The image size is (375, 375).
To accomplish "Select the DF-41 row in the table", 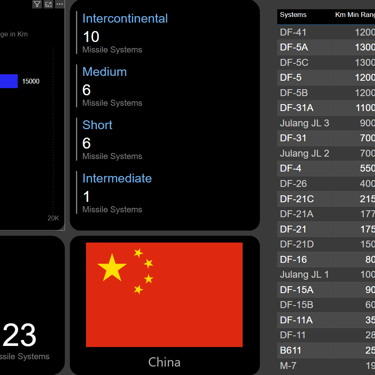I will coord(326,32).
